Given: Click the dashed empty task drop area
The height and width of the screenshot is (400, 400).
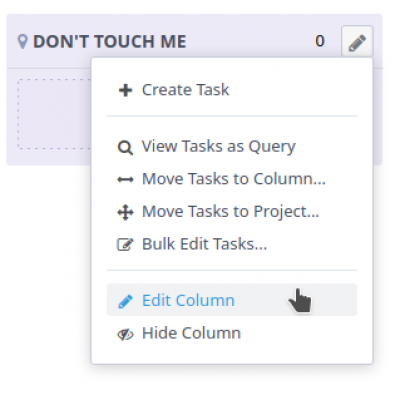Looking at the screenshot, I should pos(54,114).
